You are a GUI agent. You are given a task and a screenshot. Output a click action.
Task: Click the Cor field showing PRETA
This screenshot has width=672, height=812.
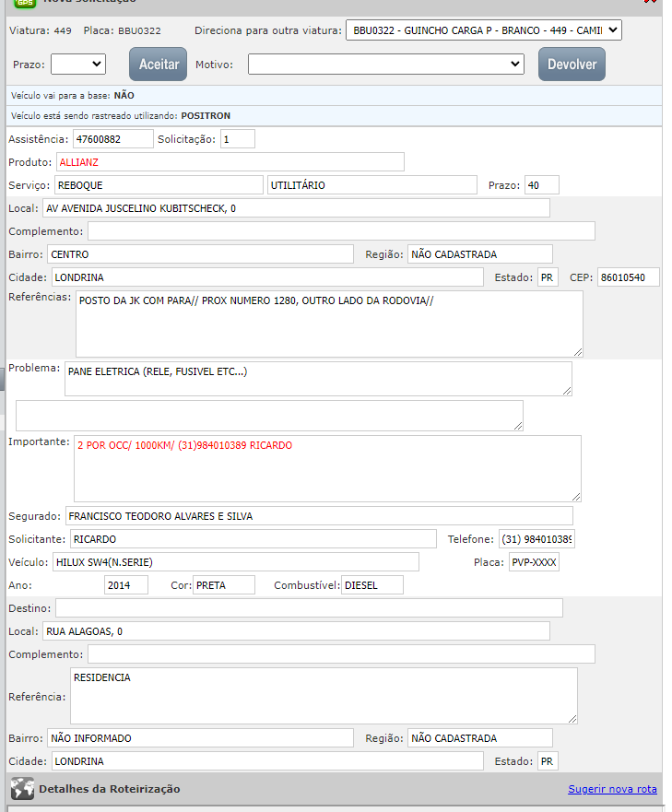(x=224, y=585)
